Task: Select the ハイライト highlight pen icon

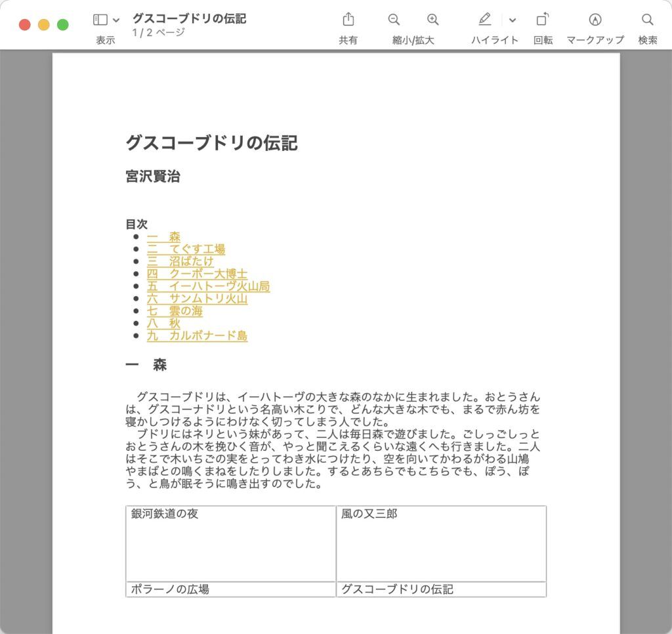Action: (x=485, y=20)
